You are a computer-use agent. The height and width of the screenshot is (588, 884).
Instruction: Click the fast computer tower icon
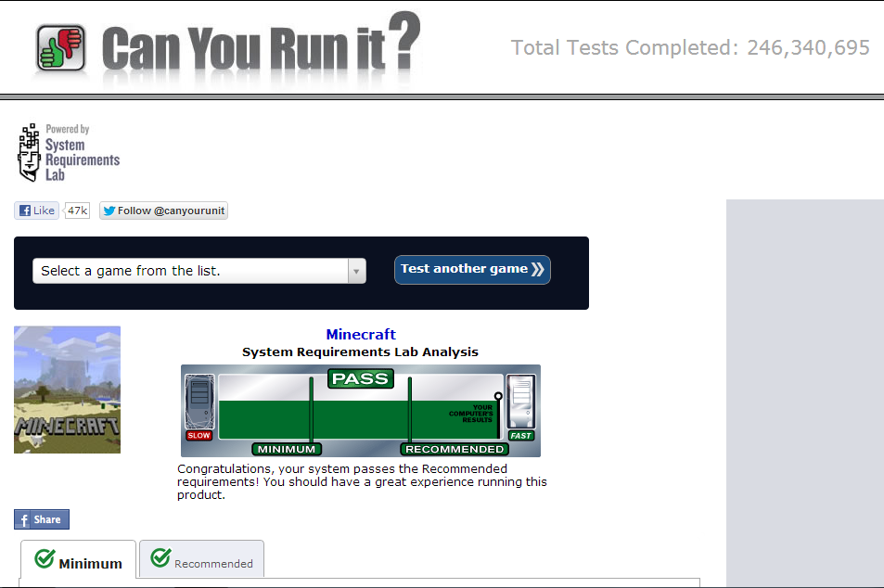(521, 402)
